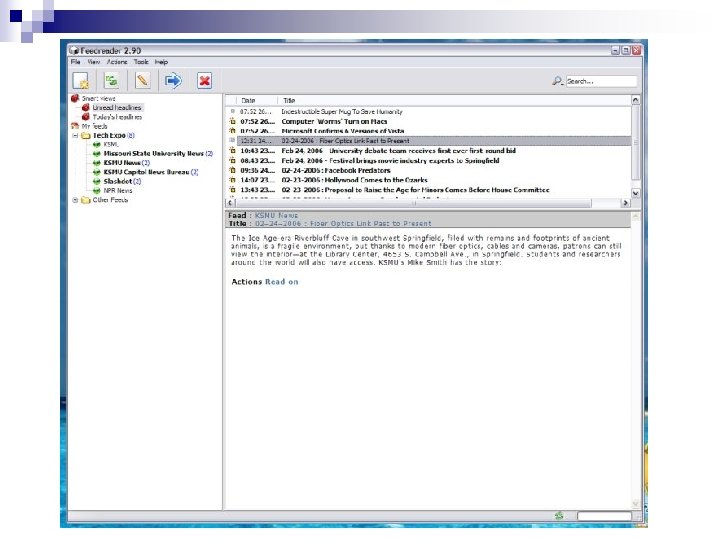720x540 pixels.
Task: Open the File menu
Action: click(75, 62)
